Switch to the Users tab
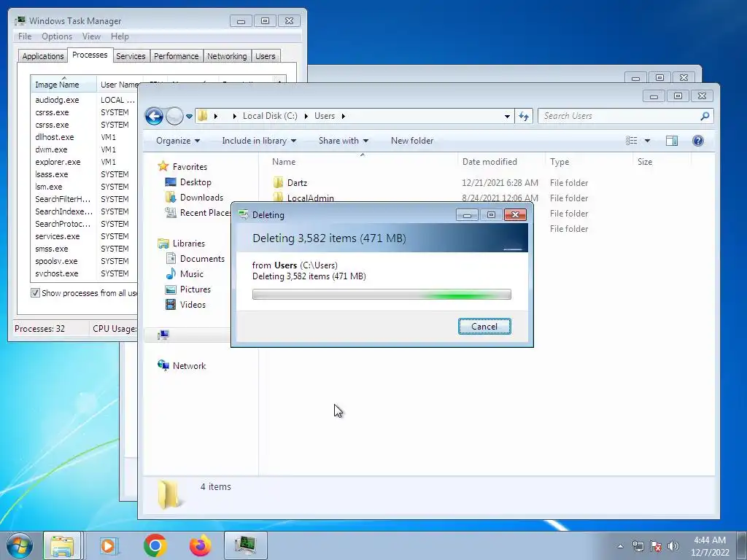The image size is (747, 560). [x=265, y=56]
